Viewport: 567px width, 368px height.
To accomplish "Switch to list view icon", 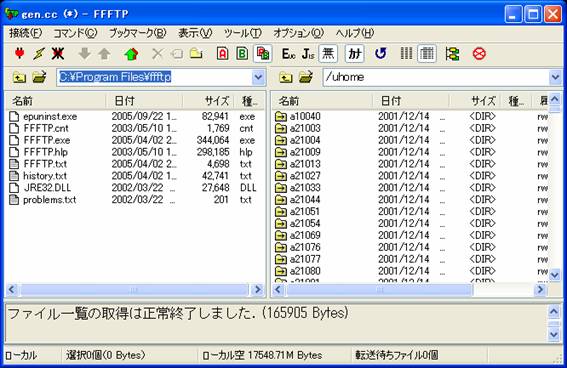I will click(406, 54).
